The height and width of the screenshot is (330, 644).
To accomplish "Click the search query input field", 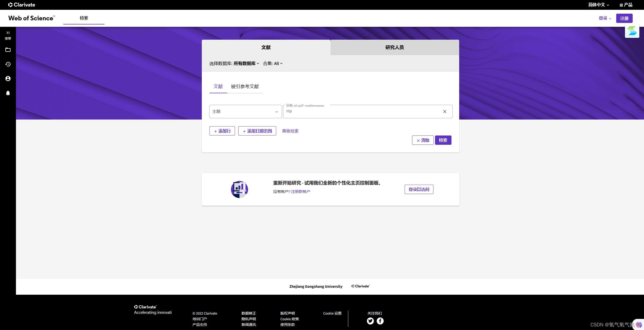I will [x=360, y=112].
